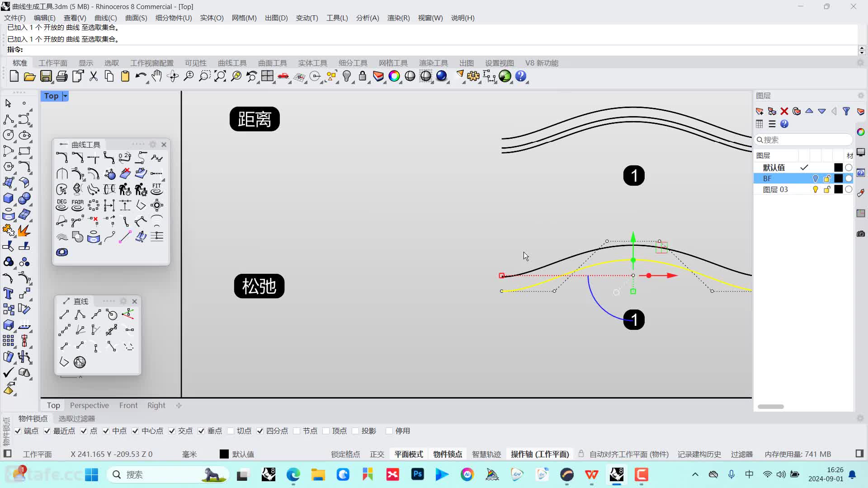Click the DEG change degree icon

pos(62,205)
